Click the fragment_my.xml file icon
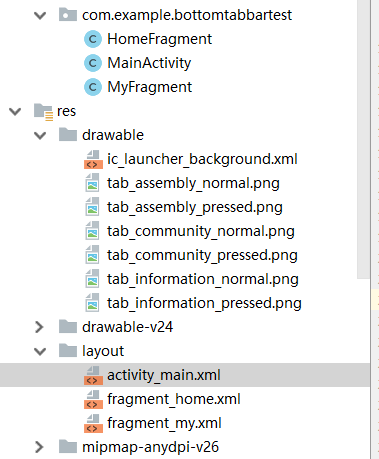The width and height of the screenshot is (379, 459). click(x=93, y=424)
